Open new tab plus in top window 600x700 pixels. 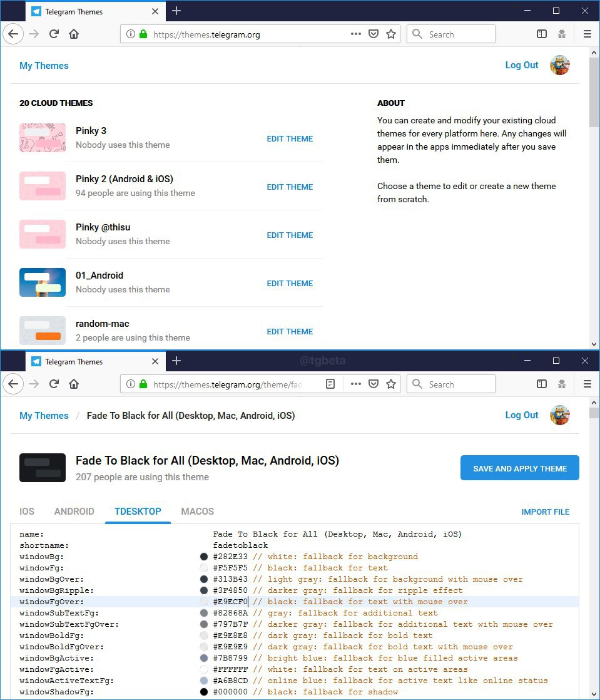(176, 11)
